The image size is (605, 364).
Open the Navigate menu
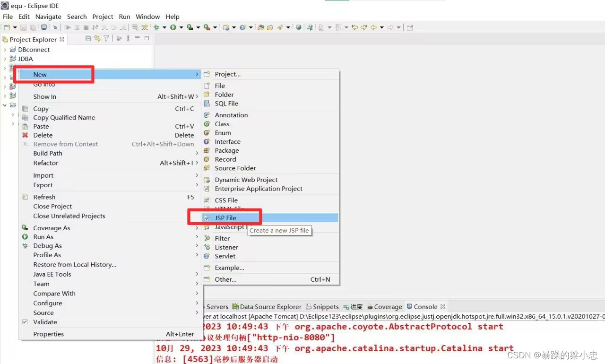click(x=48, y=17)
